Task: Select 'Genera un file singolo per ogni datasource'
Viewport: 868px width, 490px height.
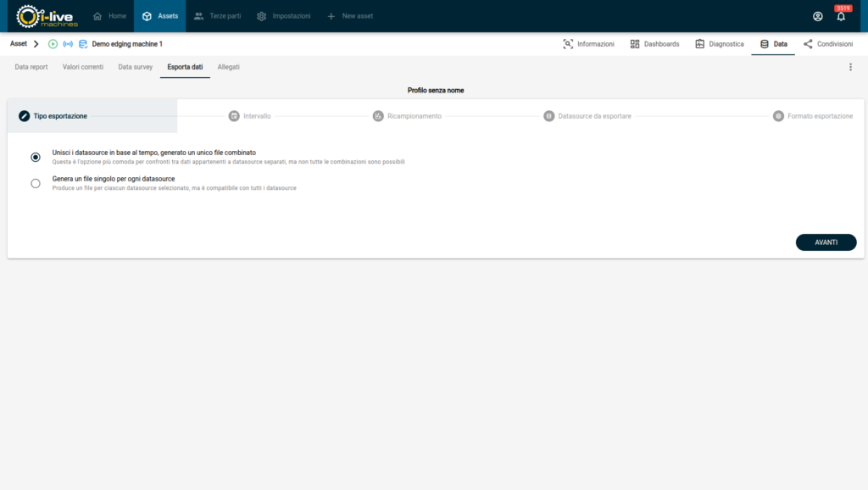Action: tap(36, 183)
